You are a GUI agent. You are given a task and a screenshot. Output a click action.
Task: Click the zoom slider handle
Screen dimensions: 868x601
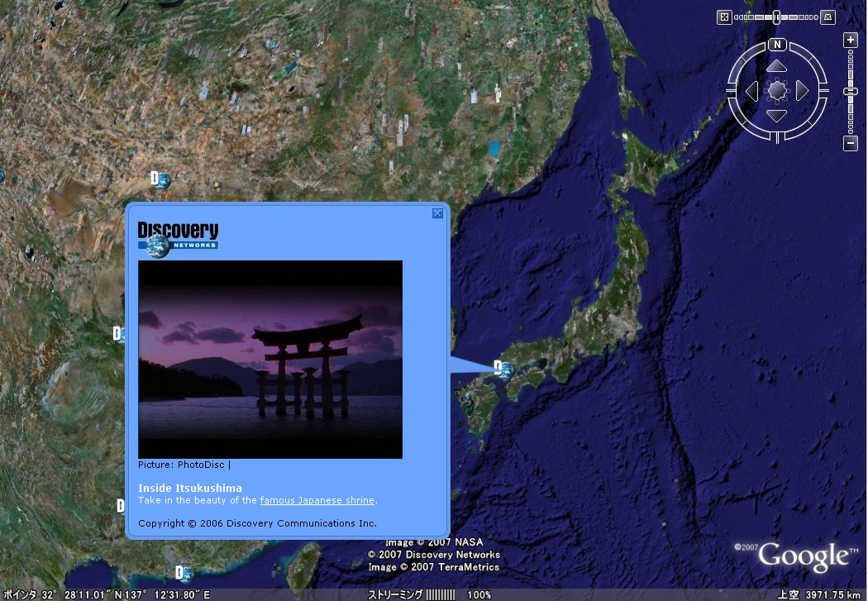pyautogui.click(x=851, y=91)
